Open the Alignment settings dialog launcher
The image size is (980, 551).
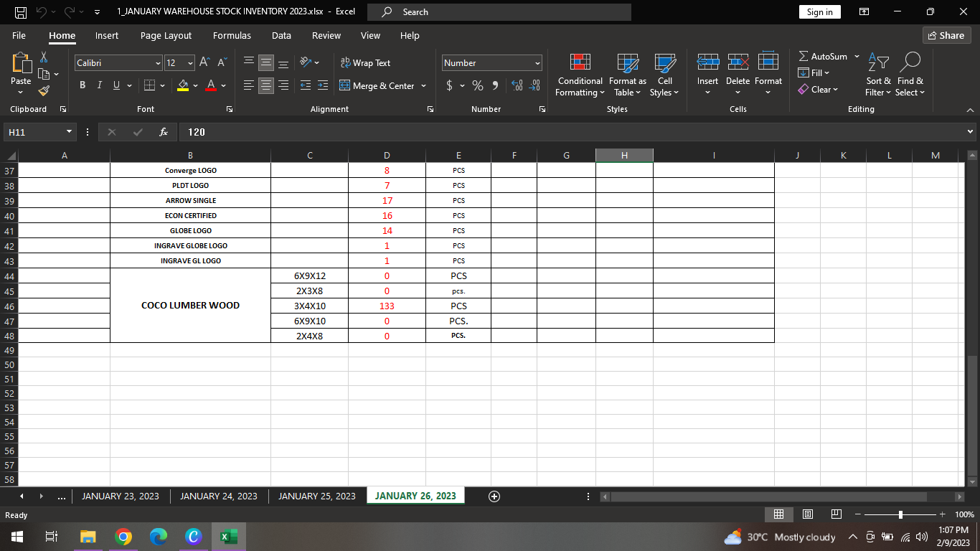click(x=430, y=109)
